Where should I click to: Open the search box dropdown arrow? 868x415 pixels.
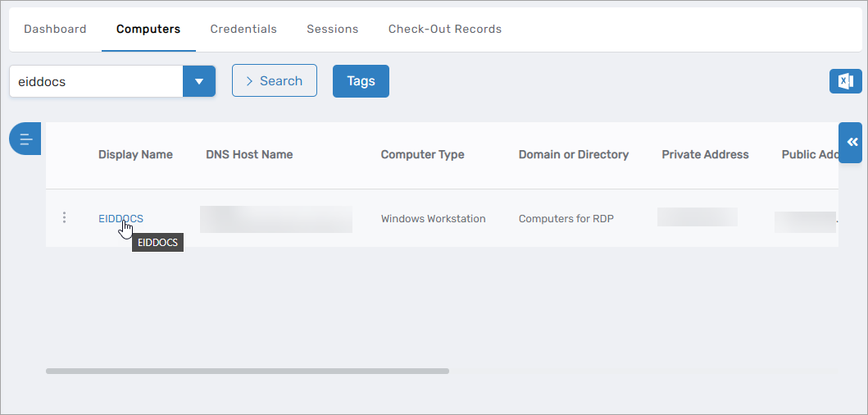point(198,82)
